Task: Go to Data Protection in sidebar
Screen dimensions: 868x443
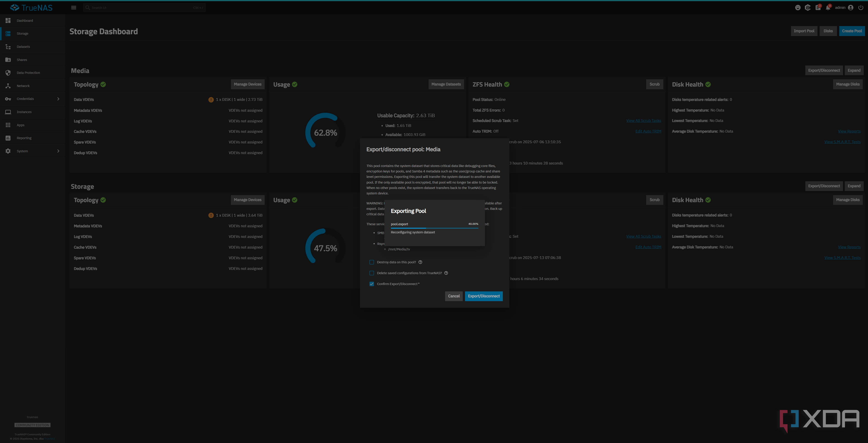Action: [x=32, y=73]
